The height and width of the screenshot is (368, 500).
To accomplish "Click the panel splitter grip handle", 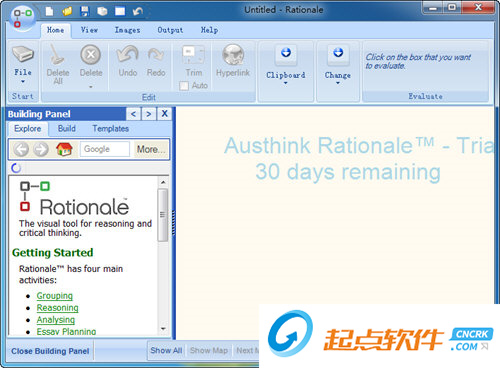I will click(174, 223).
